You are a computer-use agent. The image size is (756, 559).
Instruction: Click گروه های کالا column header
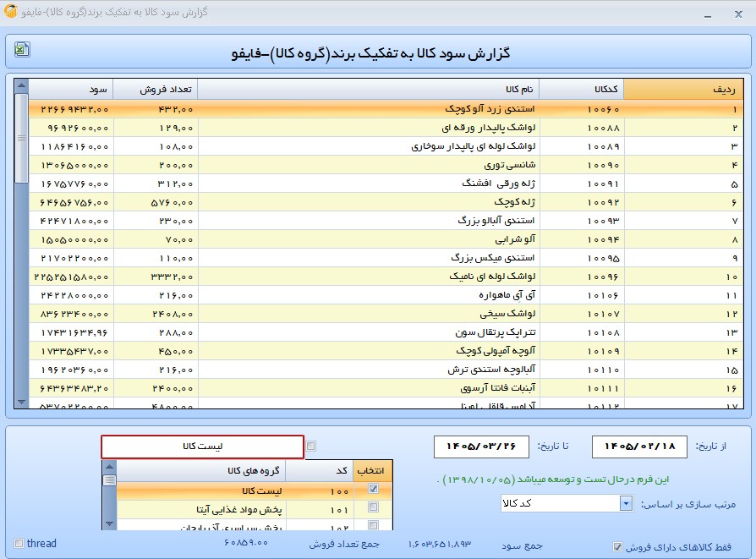point(201,471)
